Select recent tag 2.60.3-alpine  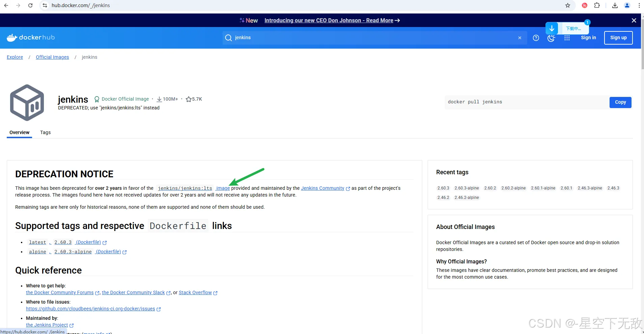pos(466,188)
